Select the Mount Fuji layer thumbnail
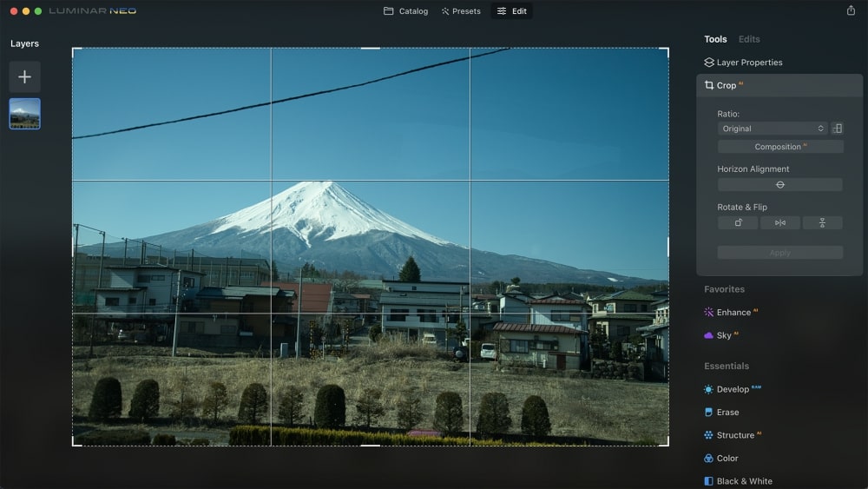The height and width of the screenshot is (489, 868). (x=24, y=114)
